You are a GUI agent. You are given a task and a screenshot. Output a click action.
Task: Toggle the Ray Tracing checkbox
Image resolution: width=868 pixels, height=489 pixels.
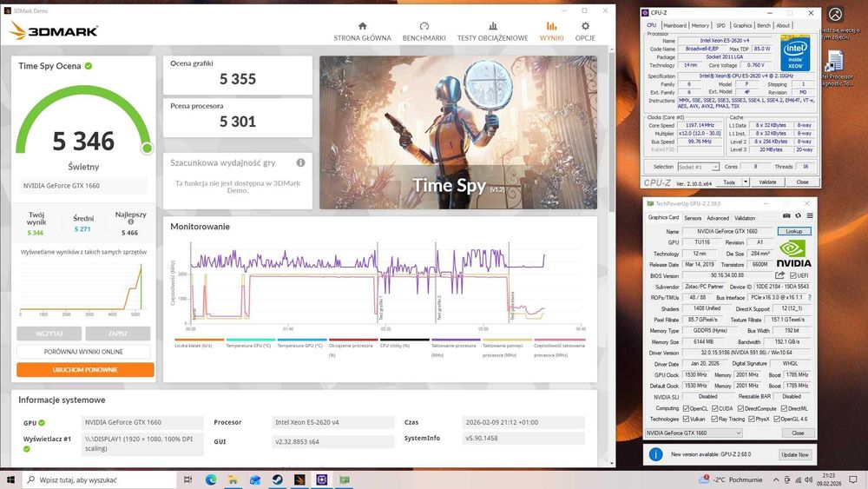click(714, 420)
